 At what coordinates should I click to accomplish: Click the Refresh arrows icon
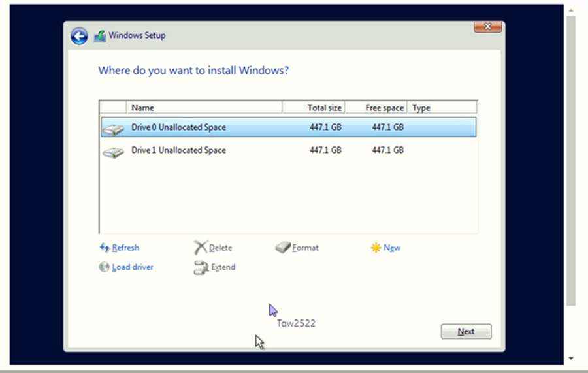click(x=105, y=248)
